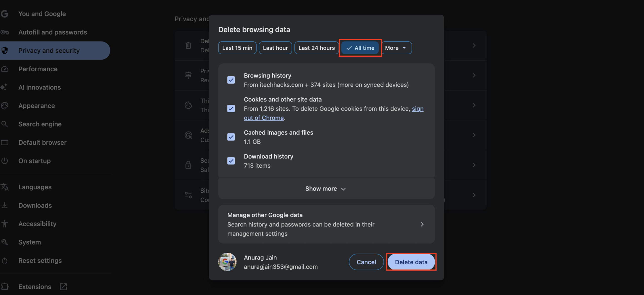Click the Accessibility person icon

click(5, 224)
